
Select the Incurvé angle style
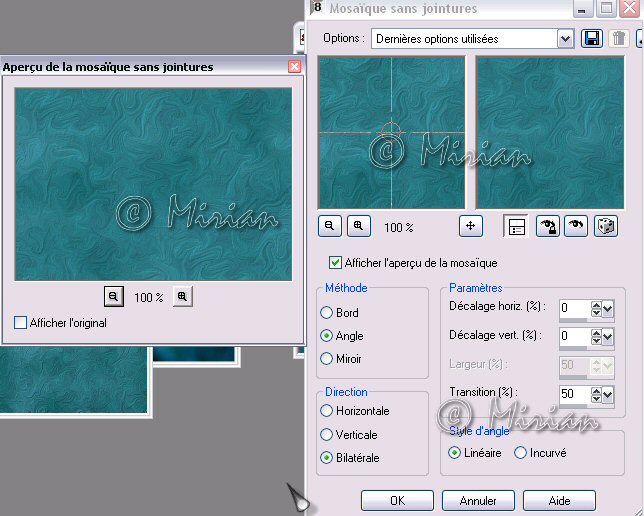(x=521, y=453)
